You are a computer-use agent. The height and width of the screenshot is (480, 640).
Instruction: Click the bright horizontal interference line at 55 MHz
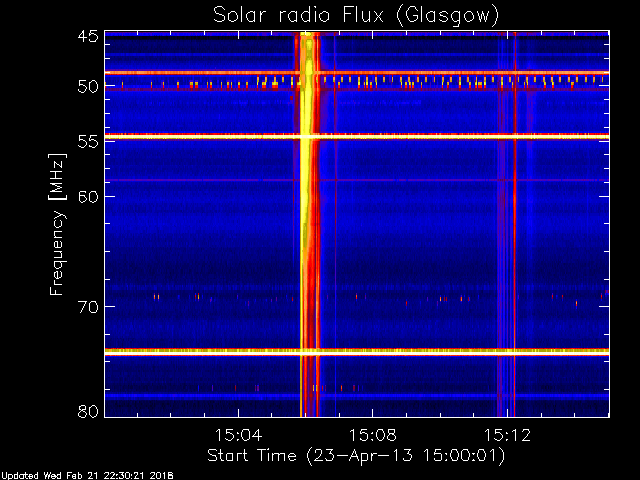tap(357, 137)
